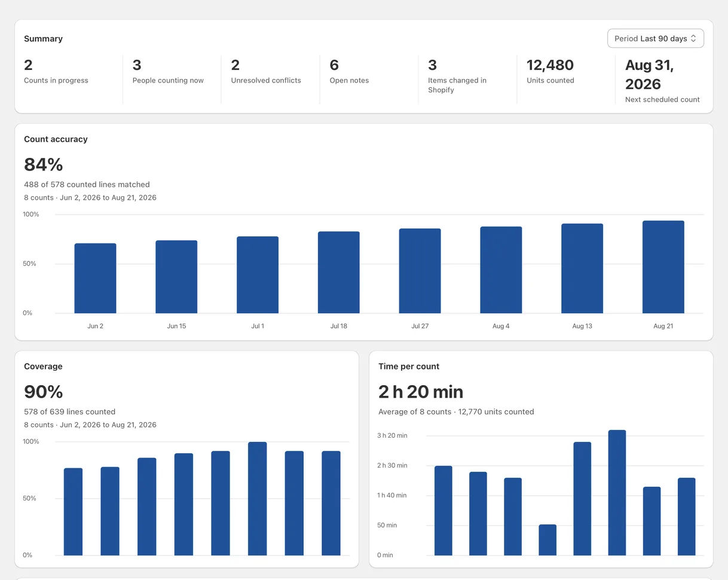Image resolution: width=728 pixels, height=580 pixels.
Task: Click the Jul 18 date axis label
Action: [x=339, y=326]
